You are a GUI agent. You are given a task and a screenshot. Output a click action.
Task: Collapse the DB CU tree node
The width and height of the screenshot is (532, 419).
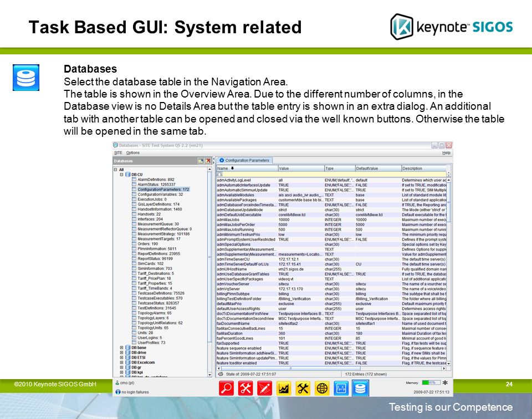point(121,175)
